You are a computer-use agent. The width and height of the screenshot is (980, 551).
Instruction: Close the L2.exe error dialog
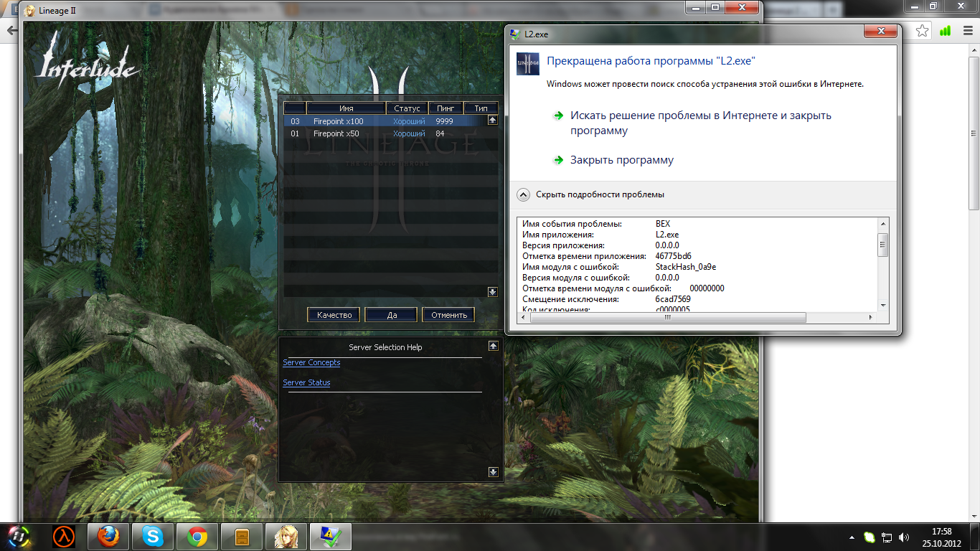(880, 32)
